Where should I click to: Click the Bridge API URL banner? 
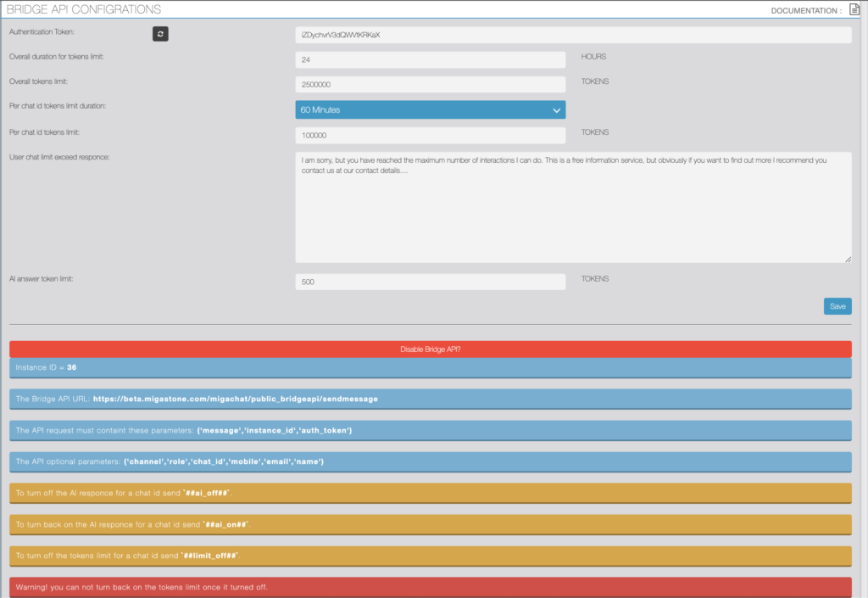[430, 399]
